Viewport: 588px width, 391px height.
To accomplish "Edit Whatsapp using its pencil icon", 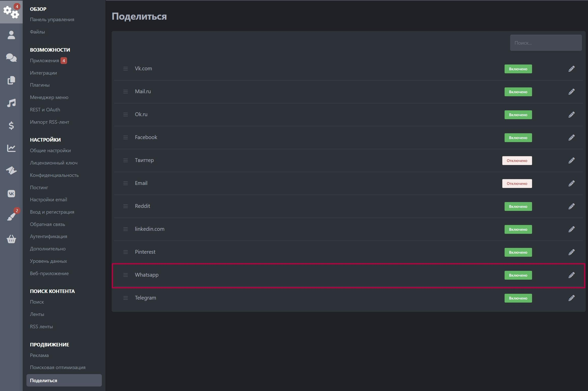I will click(x=571, y=275).
